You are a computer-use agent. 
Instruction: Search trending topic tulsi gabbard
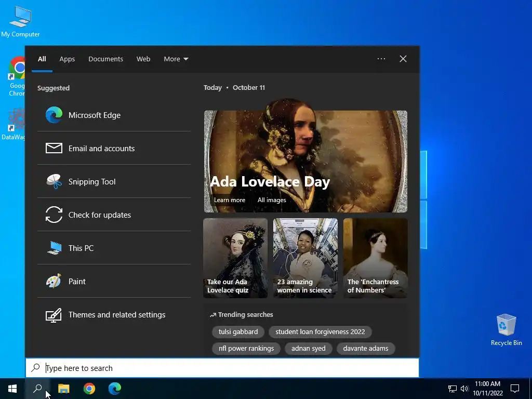pyautogui.click(x=238, y=332)
